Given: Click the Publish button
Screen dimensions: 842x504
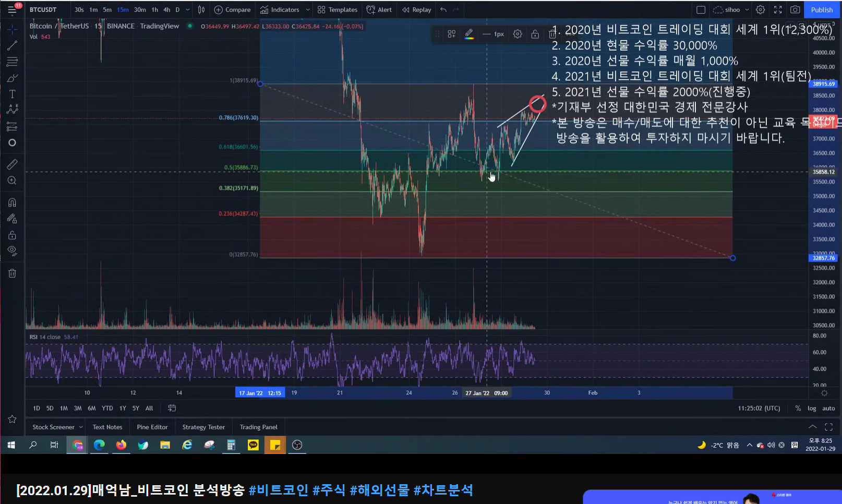Looking at the screenshot, I should pyautogui.click(x=822, y=9).
